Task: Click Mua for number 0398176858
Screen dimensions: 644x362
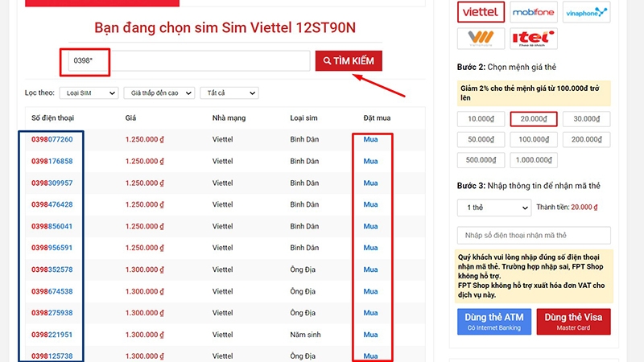Action: (370, 162)
